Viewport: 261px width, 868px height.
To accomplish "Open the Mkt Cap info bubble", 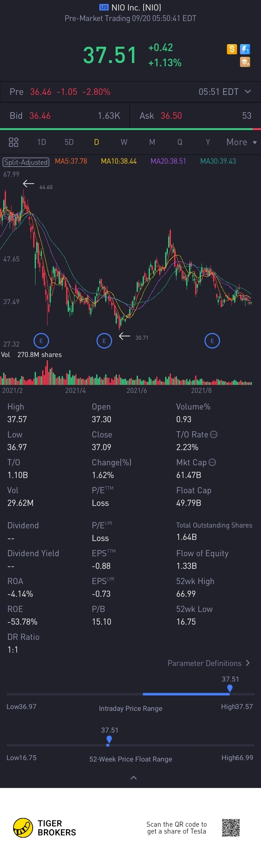I will pyautogui.click(x=212, y=462).
